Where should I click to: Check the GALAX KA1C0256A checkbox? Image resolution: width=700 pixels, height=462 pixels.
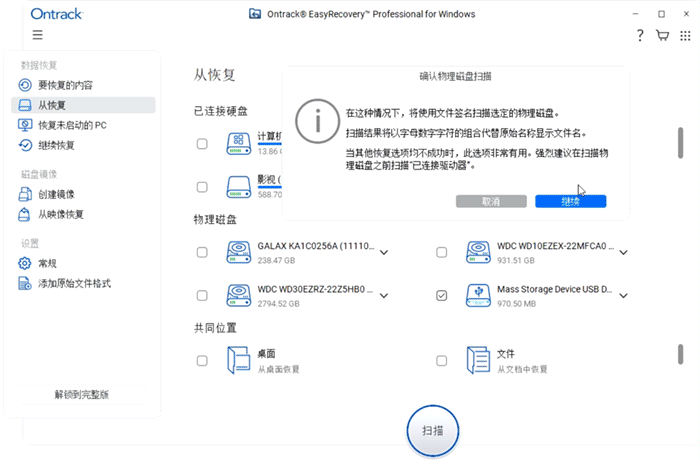pyautogui.click(x=202, y=252)
